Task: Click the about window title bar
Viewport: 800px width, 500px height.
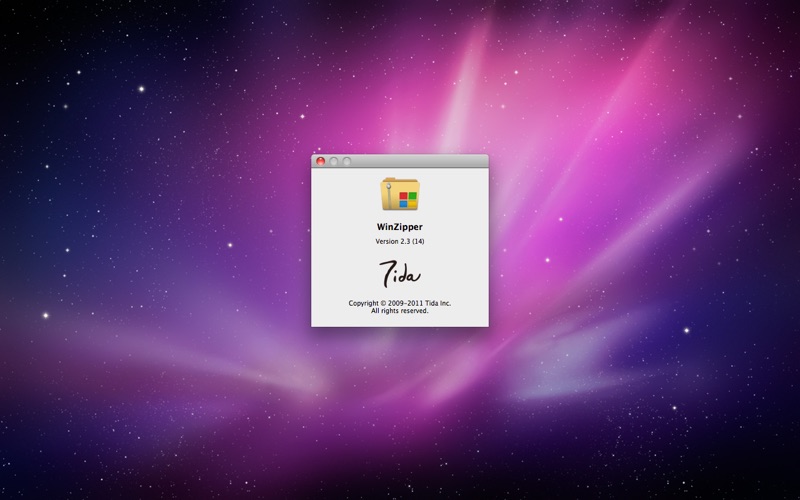Action: 399,161
